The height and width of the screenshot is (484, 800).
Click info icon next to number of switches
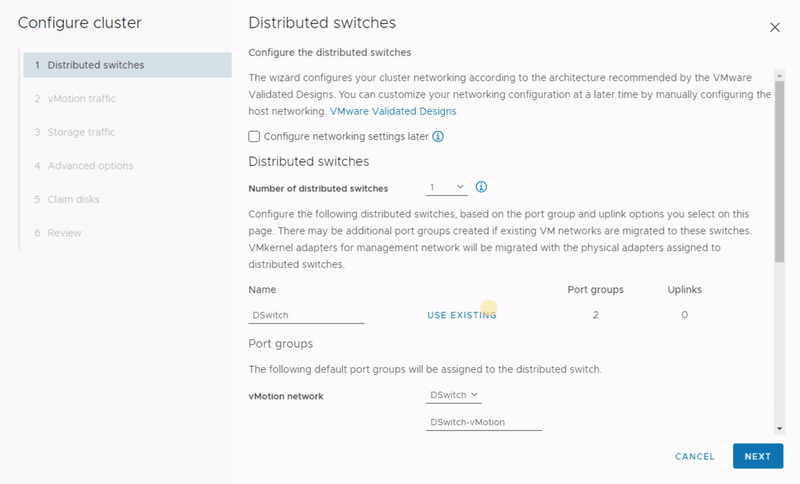coord(481,187)
